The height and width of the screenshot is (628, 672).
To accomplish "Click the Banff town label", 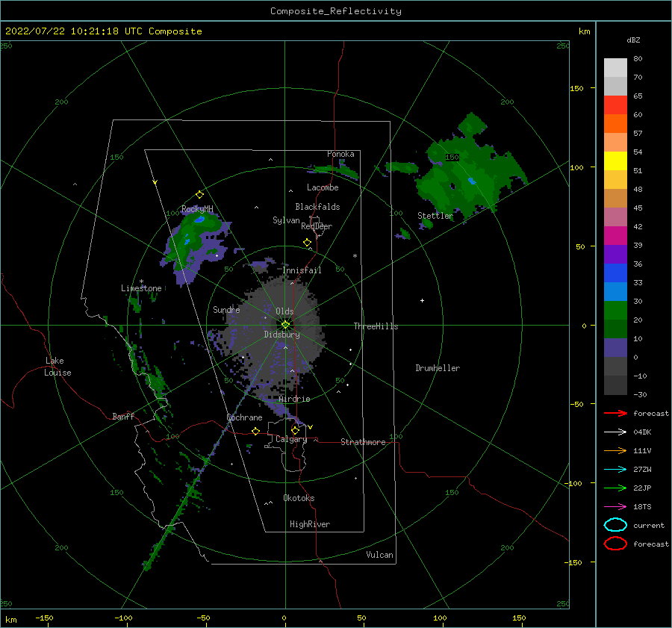I will (x=123, y=417).
